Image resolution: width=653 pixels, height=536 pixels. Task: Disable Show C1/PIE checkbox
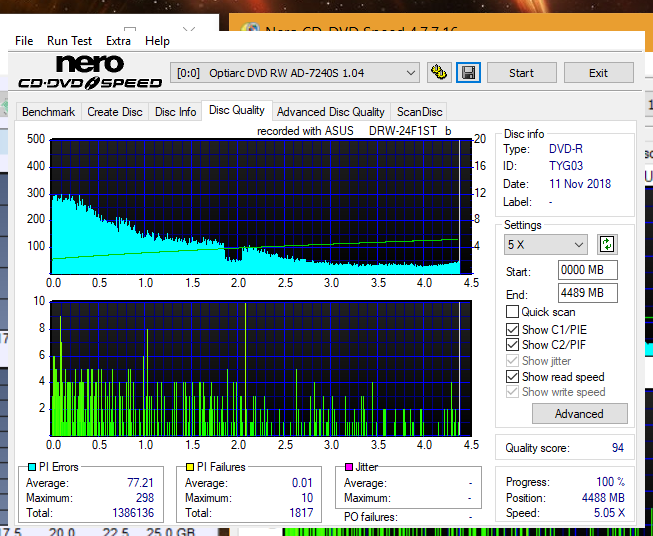(512, 329)
